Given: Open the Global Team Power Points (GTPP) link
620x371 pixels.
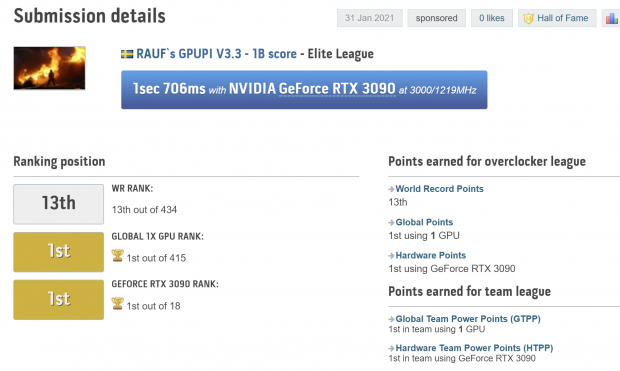Looking at the screenshot, I should 468,319.
